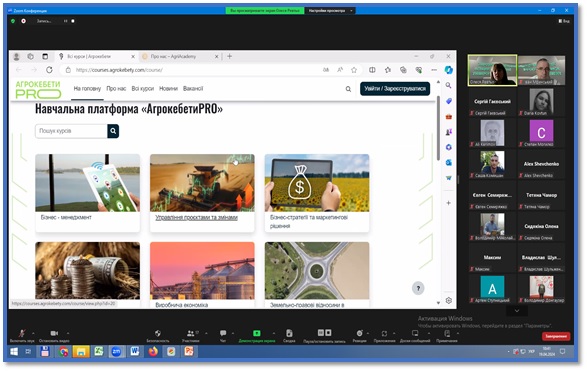This screenshot has height=371, width=587.
Task: Open the browser Split screen icon
Action: point(372,70)
